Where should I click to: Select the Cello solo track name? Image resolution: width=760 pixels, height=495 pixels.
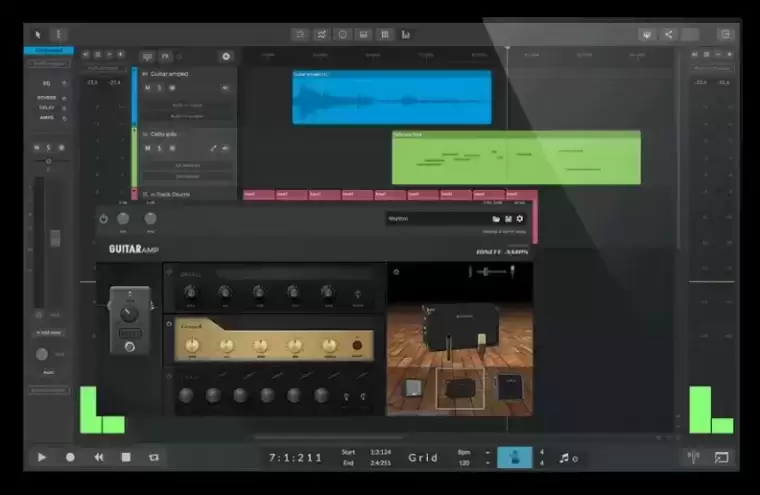(x=163, y=134)
